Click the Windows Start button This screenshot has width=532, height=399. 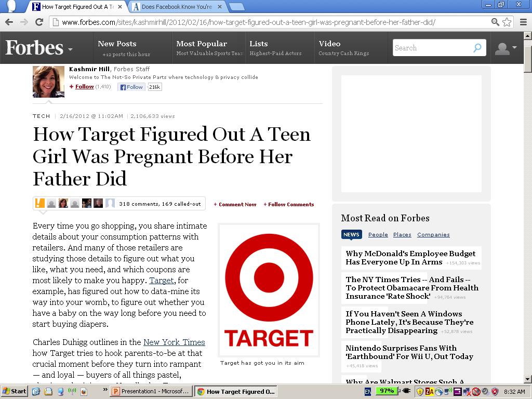14,391
